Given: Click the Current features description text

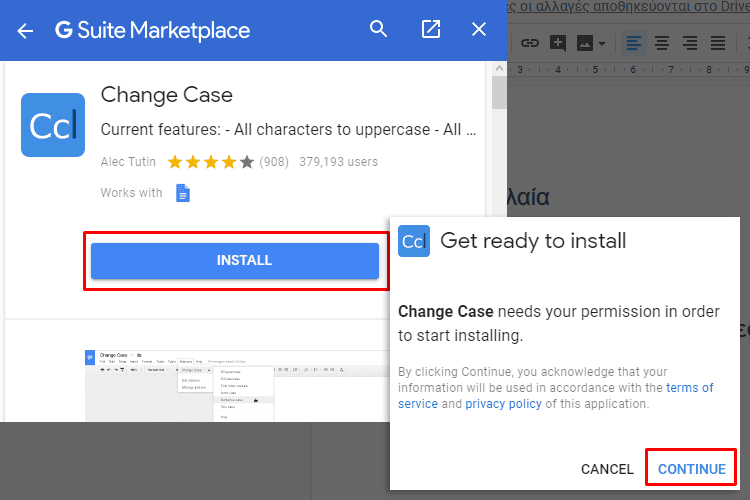Looking at the screenshot, I should point(288,130).
